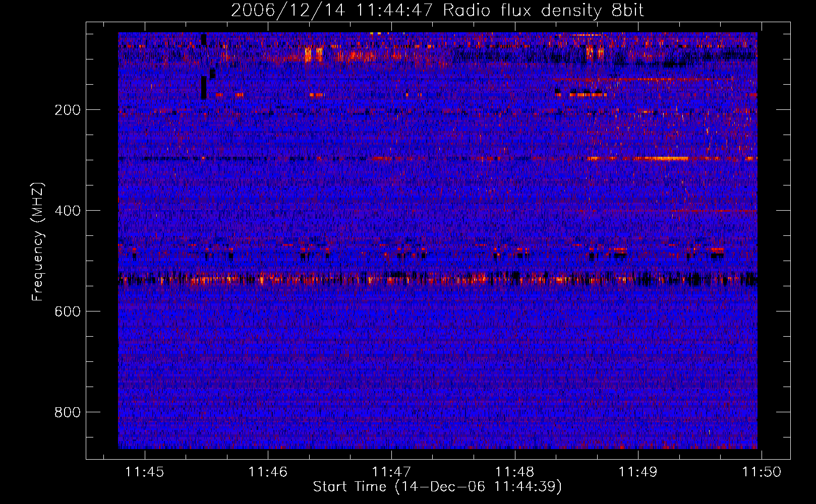The height and width of the screenshot is (504, 816).
Task: Click the 11:47 time tick label
Action: 391,472
